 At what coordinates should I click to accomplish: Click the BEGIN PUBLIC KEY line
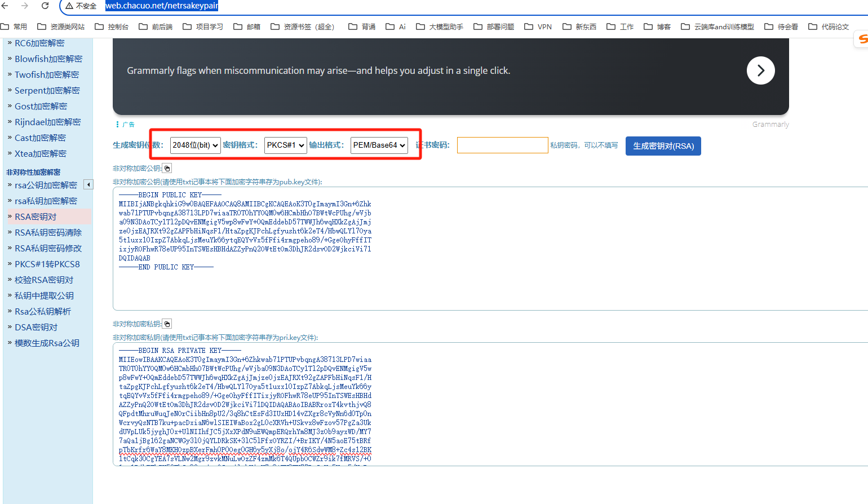tap(170, 194)
